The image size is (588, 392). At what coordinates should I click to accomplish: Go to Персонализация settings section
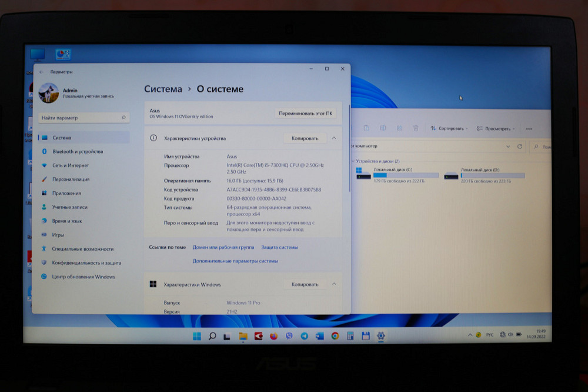pos(71,179)
